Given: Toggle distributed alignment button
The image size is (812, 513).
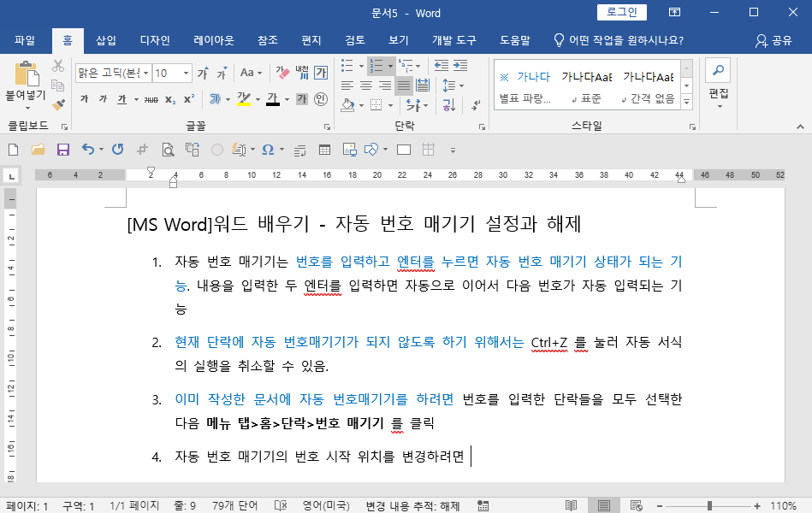Looking at the screenshot, I should click(x=423, y=85).
